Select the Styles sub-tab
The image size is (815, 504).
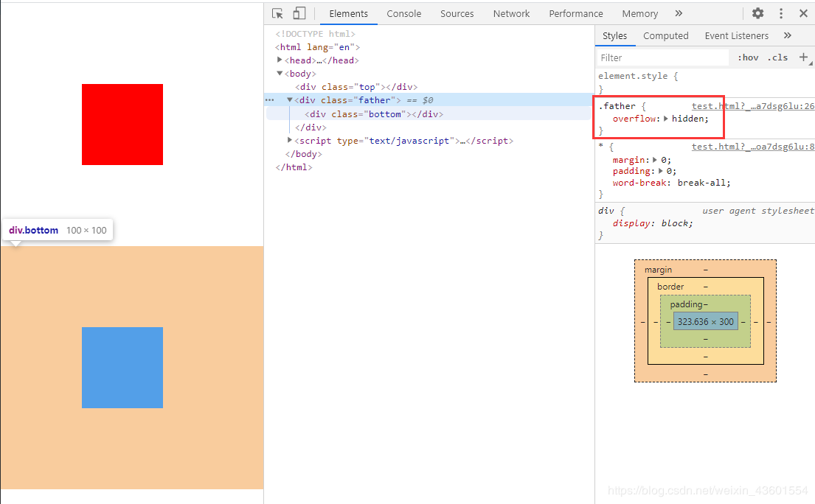click(615, 36)
